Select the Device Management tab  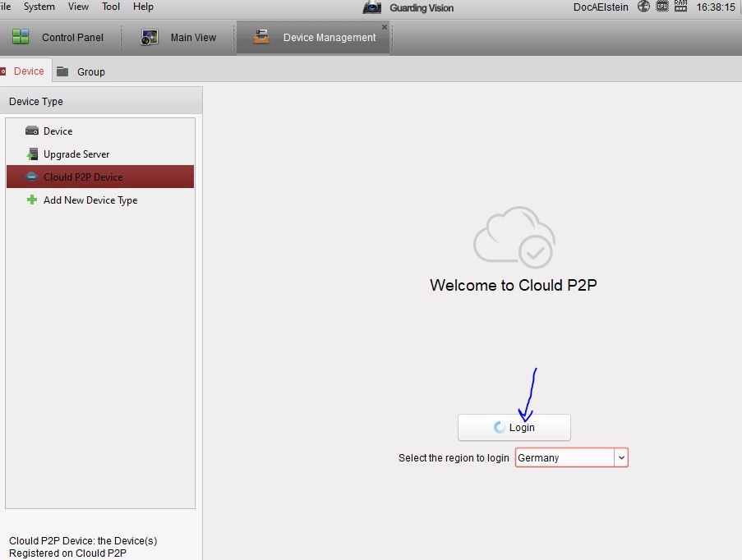(313, 38)
